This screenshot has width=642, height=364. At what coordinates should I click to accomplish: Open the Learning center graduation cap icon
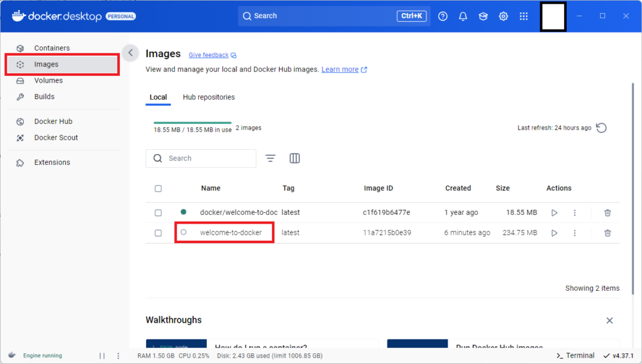coord(483,16)
